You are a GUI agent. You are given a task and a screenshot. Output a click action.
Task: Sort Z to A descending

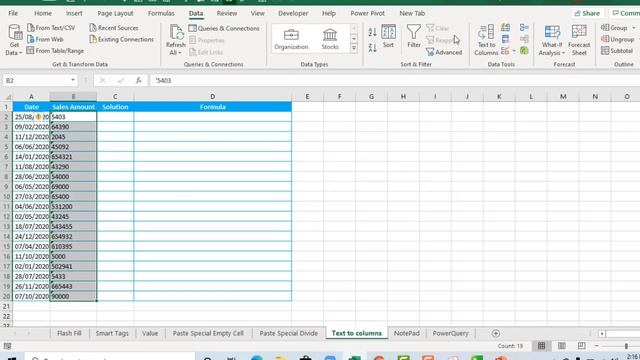point(372,48)
